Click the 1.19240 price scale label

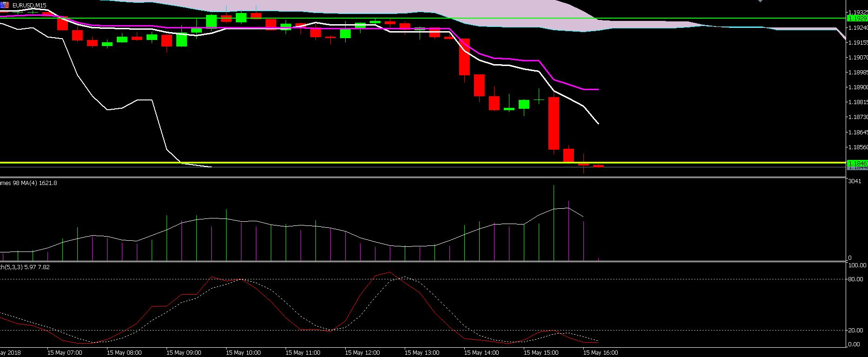(858, 27)
